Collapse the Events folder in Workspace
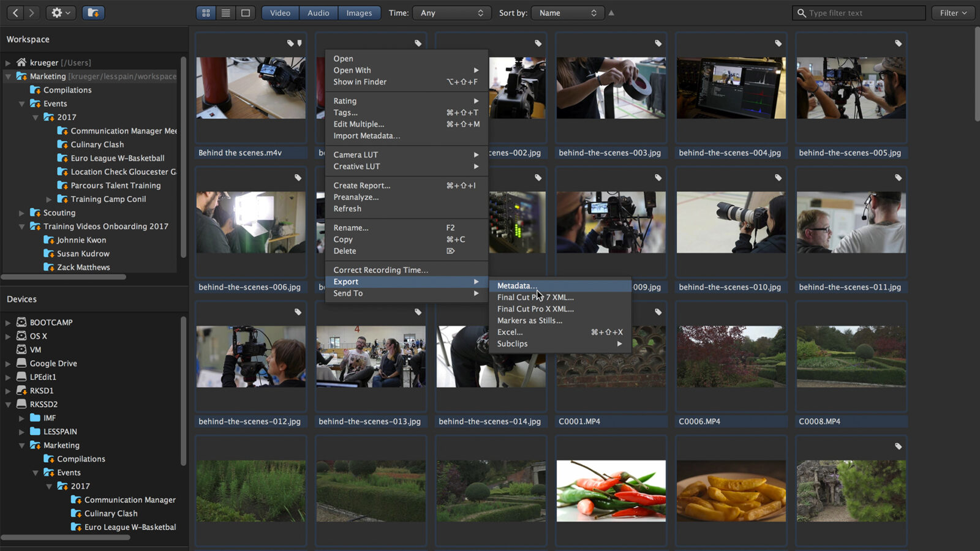Screen dimensions: 980x551 [x=21, y=103]
